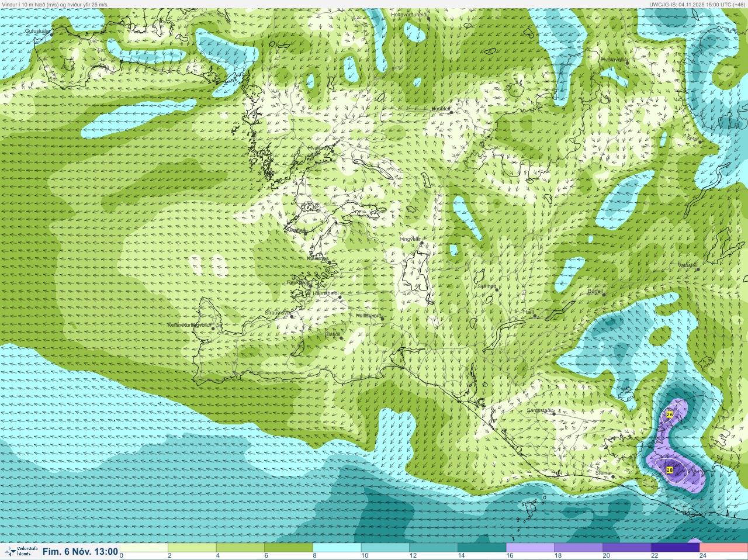Screen dimensions: 748x560
Task: Click the upper yellow 26 gust marker
Action: (x=670, y=414)
